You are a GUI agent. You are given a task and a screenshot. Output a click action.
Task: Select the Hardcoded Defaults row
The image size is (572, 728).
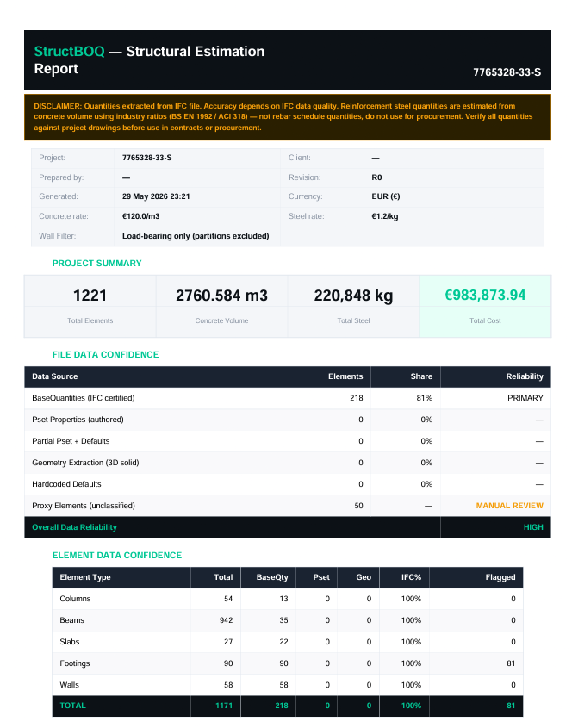coord(288,484)
